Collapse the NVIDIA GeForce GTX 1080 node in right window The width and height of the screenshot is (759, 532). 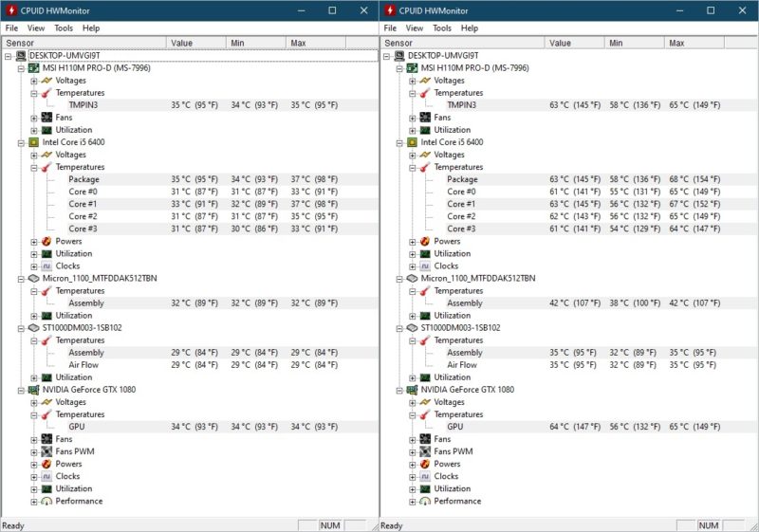pyautogui.click(x=400, y=390)
